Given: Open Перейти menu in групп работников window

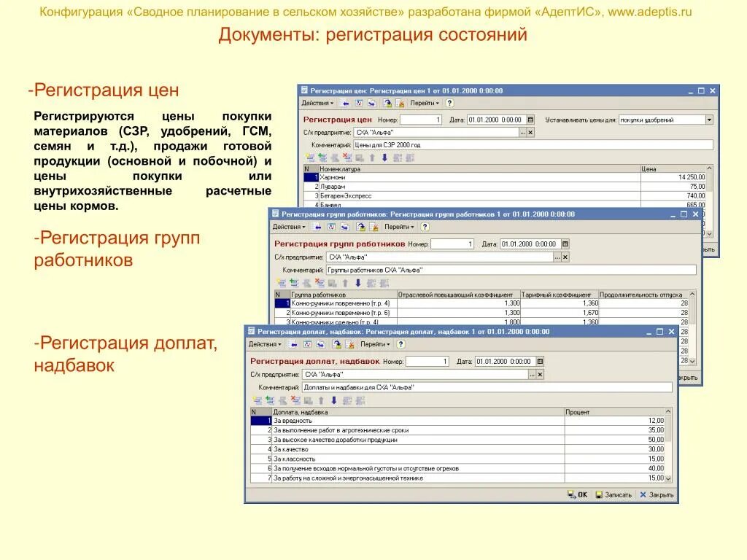Looking at the screenshot, I should pyautogui.click(x=399, y=227).
